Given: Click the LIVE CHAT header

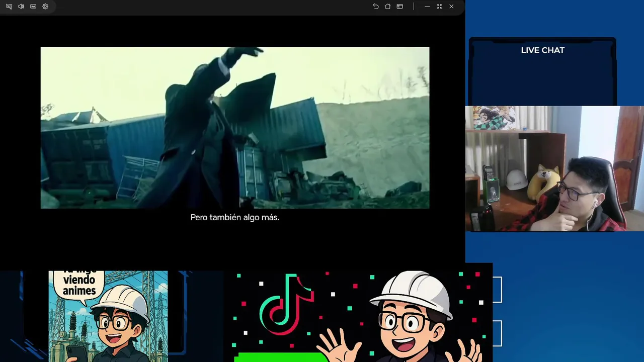Looking at the screenshot, I should point(543,50).
